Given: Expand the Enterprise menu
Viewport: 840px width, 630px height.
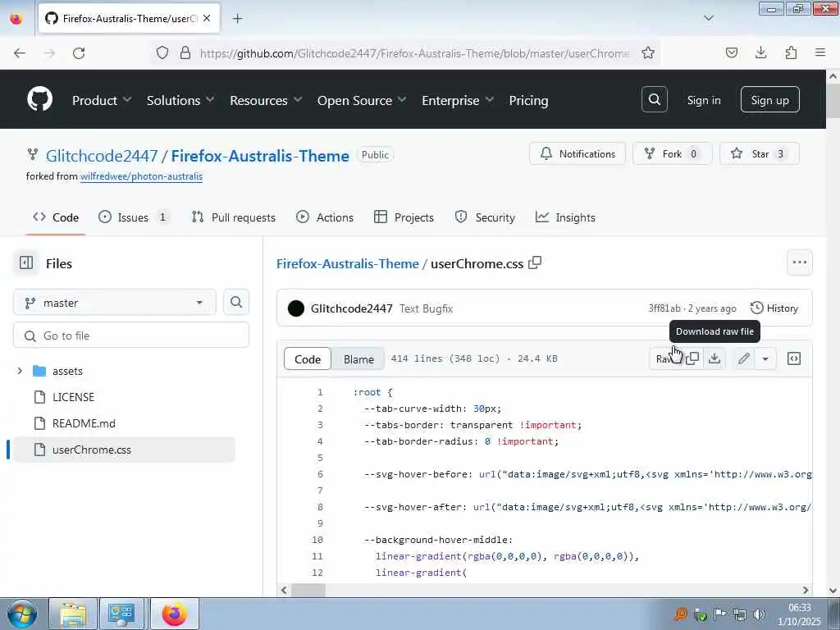Looking at the screenshot, I should (x=458, y=100).
